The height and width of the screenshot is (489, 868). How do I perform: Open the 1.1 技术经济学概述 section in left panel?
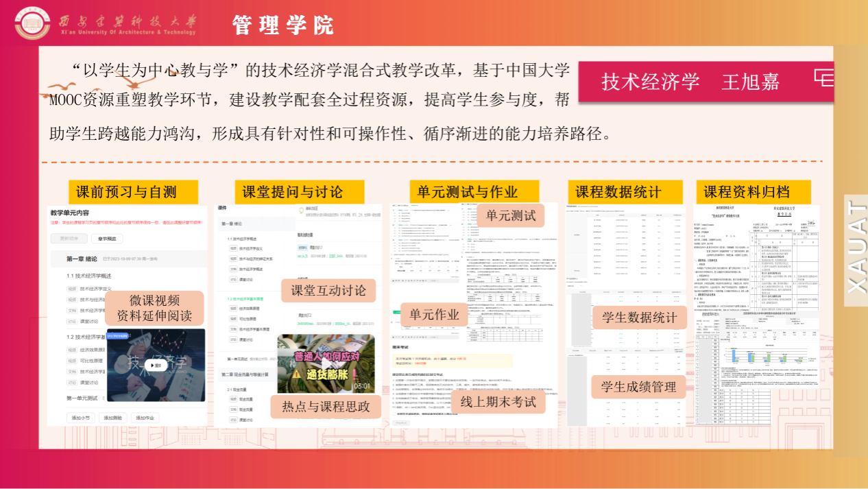pos(88,276)
